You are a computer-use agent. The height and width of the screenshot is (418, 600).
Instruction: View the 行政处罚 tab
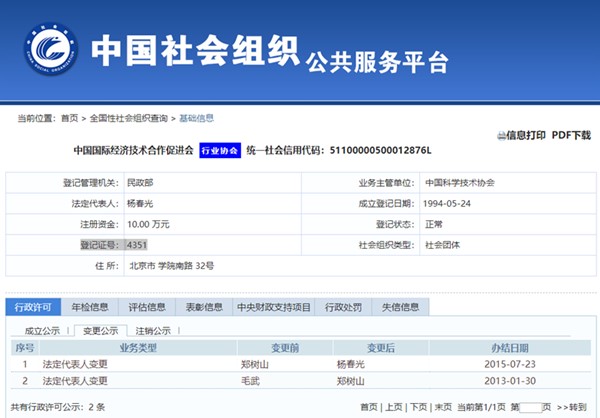coord(343,307)
